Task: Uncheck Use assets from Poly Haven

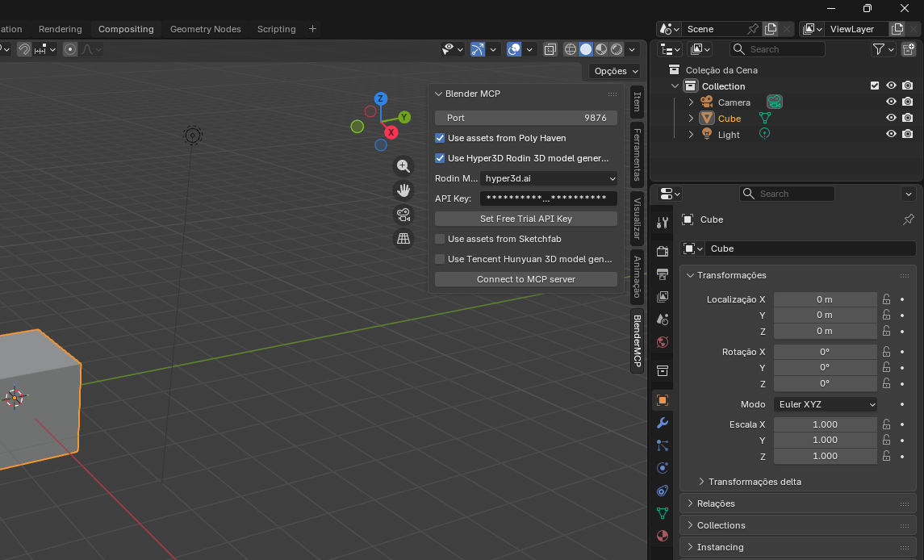Action: (x=440, y=138)
